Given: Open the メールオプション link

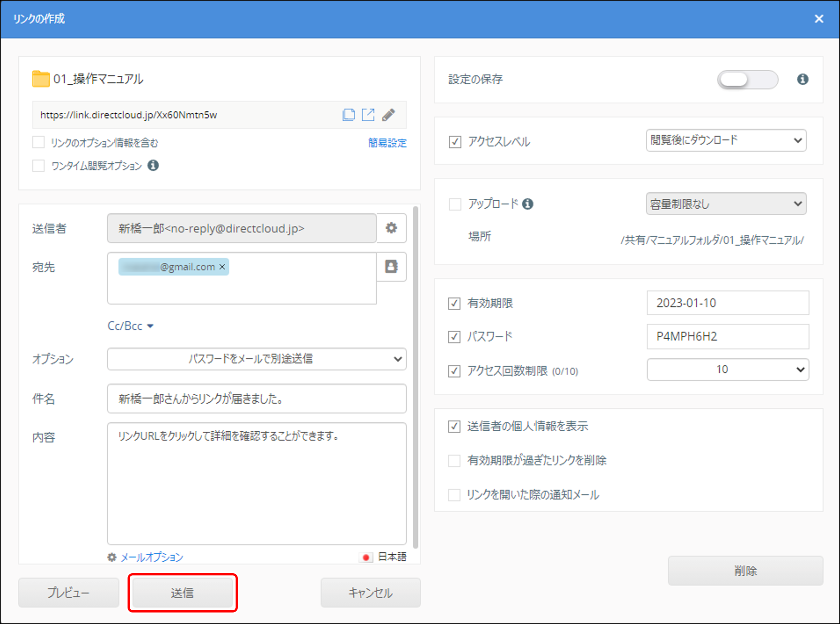Looking at the screenshot, I should (x=152, y=557).
